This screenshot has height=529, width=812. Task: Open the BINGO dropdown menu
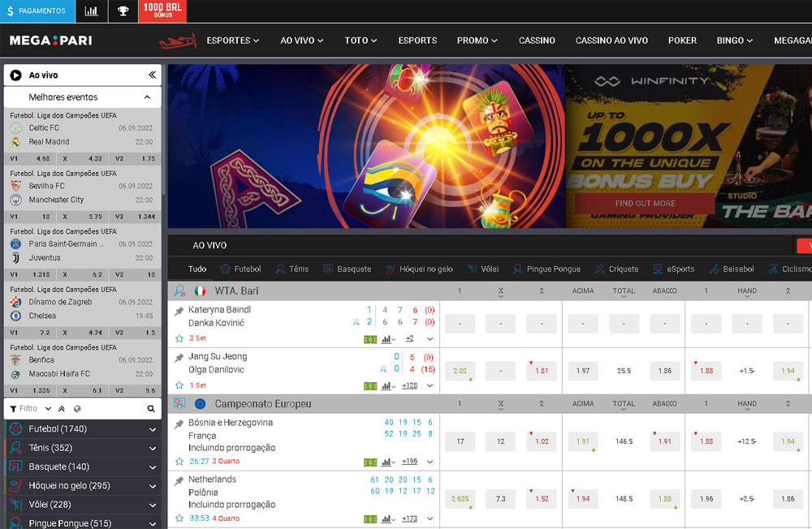point(735,41)
